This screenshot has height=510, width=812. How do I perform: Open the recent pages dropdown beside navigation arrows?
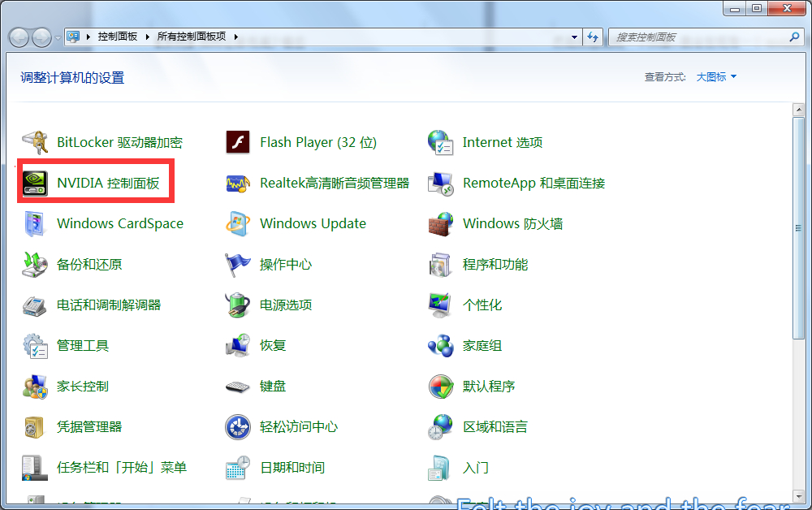pos(58,37)
